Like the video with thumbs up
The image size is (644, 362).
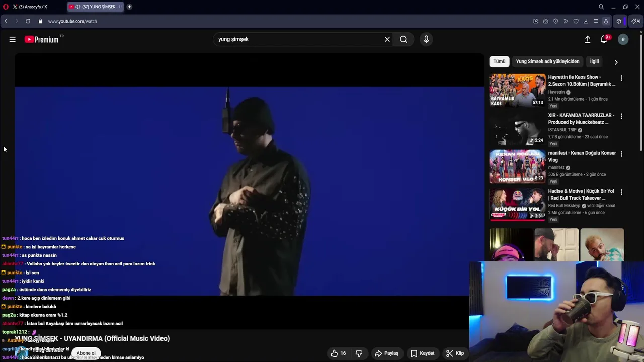(339, 353)
